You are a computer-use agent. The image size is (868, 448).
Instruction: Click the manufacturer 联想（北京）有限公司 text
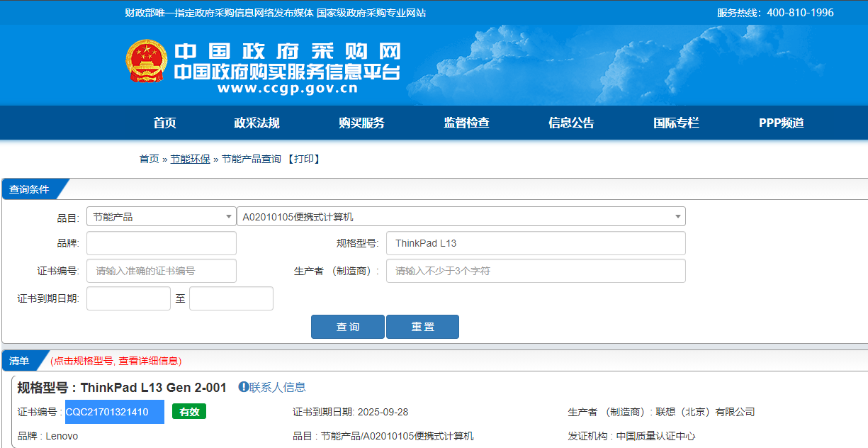[705, 412]
